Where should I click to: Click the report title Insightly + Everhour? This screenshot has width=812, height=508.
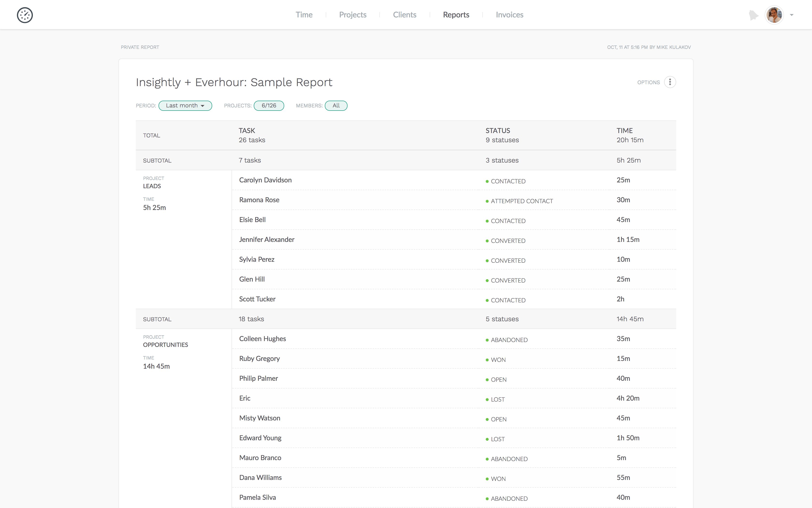tap(234, 82)
